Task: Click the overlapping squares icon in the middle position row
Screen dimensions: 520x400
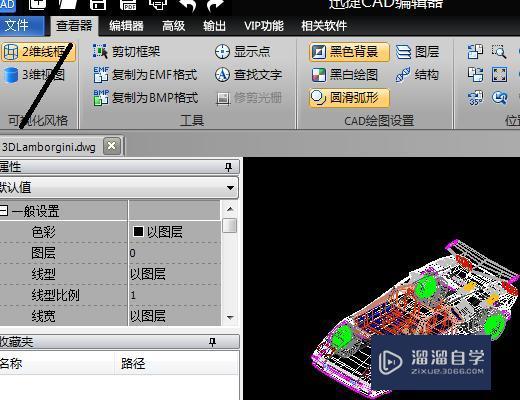Action: tap(475, 74)
